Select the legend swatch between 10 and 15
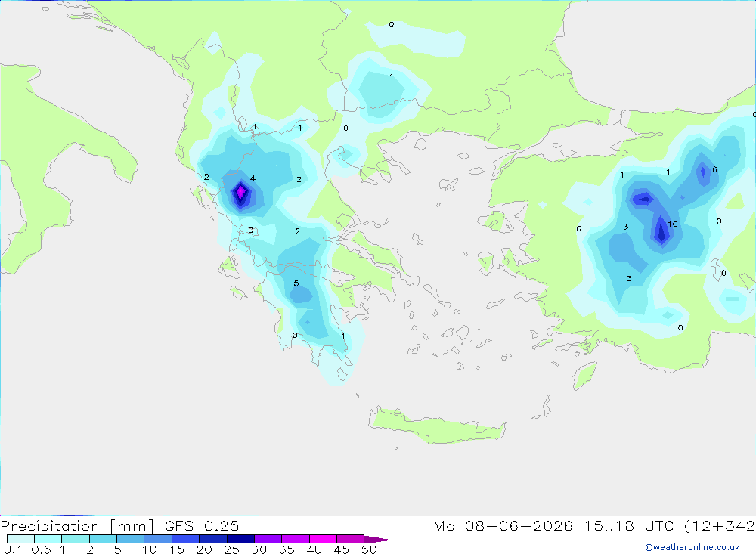 click(x=158, y=539)
